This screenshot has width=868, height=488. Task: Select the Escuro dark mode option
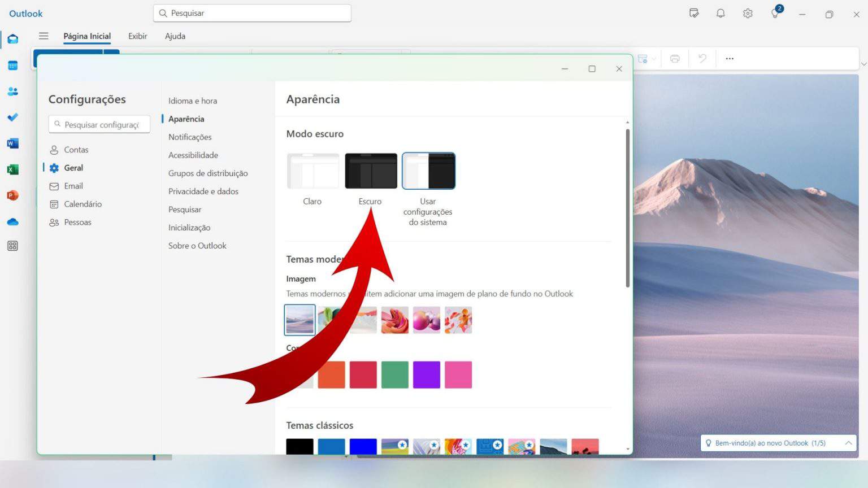coord(371,171)
